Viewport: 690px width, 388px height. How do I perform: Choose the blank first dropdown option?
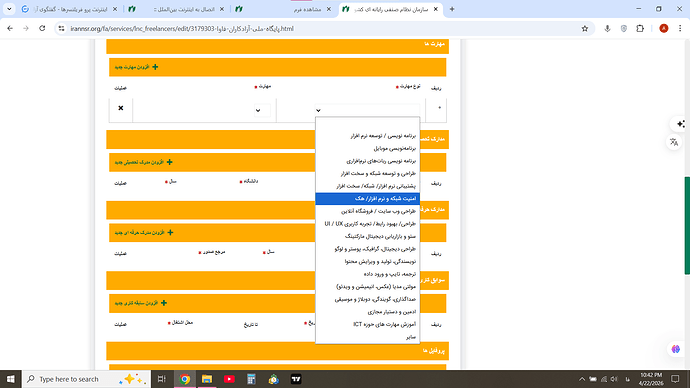pyautogui.click(x=367, y=124)
